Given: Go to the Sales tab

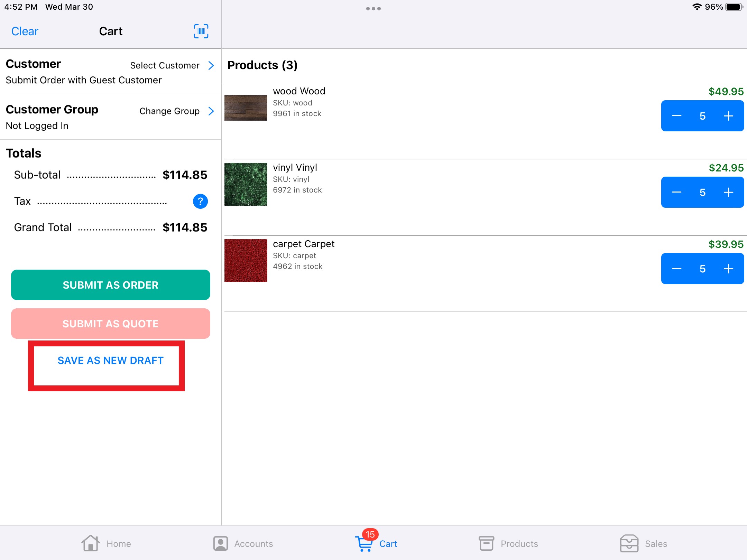Looking at the screenshot, I should 643,543.
